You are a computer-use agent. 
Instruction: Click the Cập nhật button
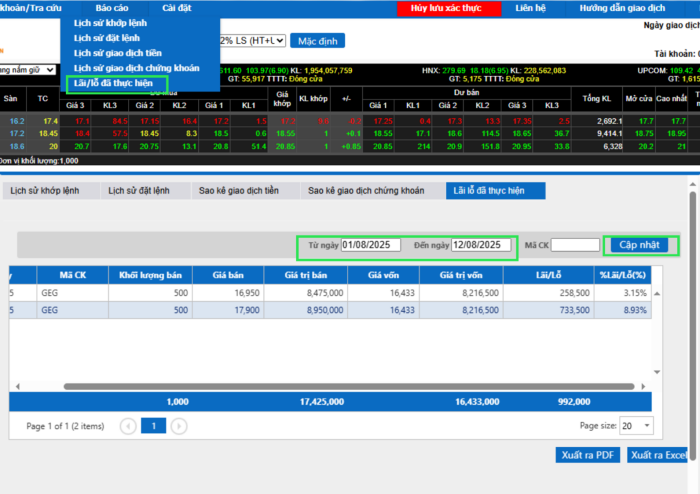click(x=639, y=245)
